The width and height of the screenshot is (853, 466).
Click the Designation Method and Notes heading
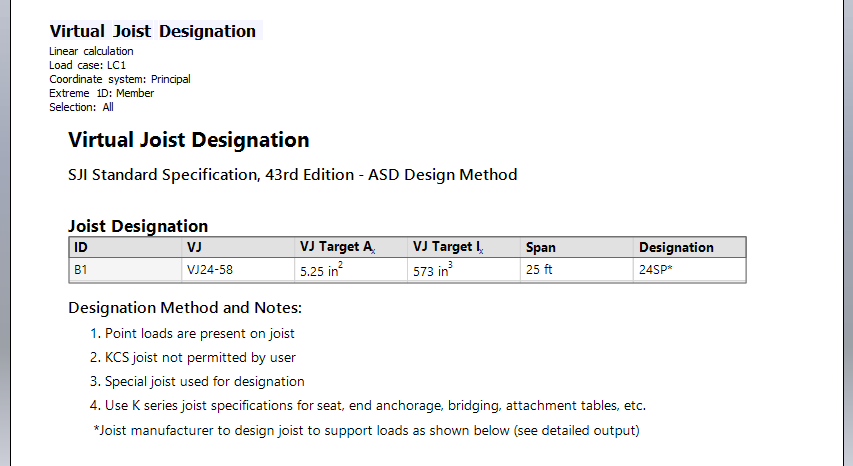tap(185, 308)
